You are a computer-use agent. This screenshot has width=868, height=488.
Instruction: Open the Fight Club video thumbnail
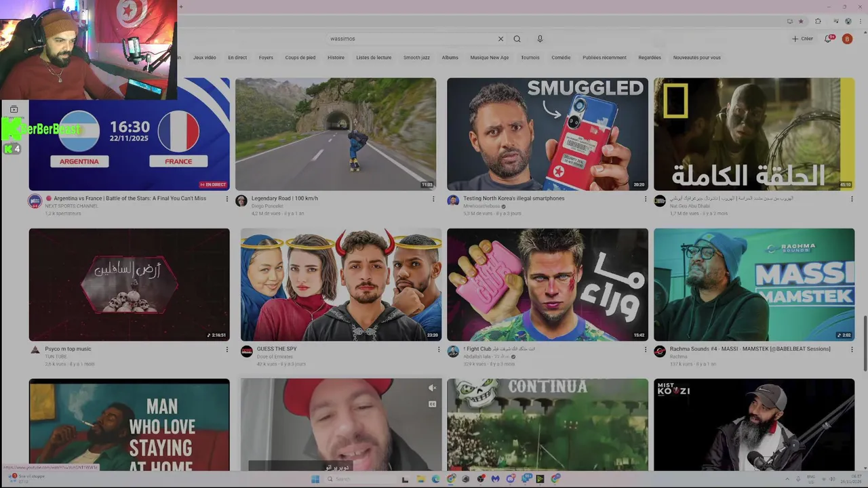pos(547,285)
